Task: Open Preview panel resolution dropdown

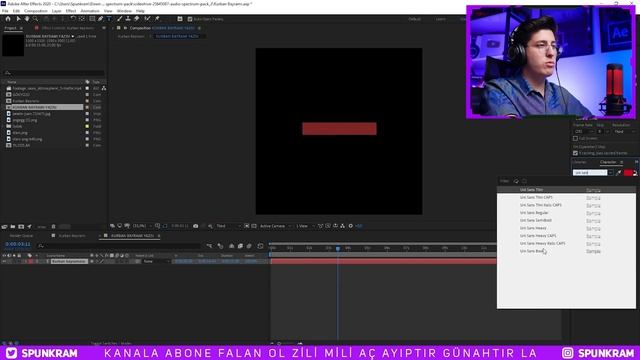Action: (x=624, y=131)
